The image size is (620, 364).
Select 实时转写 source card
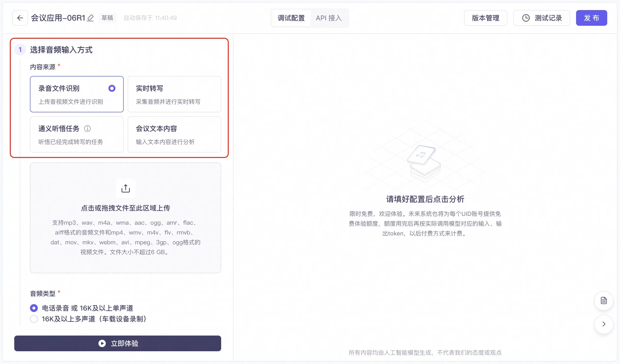point(174,94)
